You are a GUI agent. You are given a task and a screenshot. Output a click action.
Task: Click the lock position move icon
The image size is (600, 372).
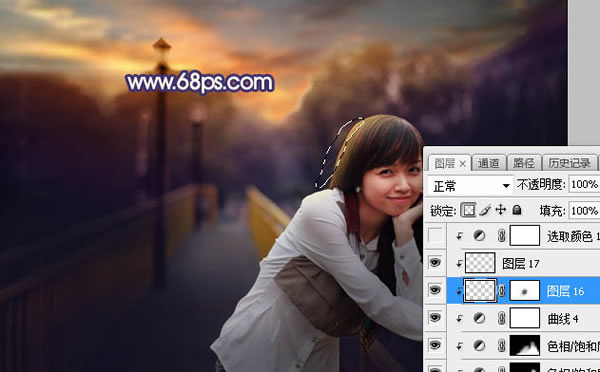click(501, 210)
